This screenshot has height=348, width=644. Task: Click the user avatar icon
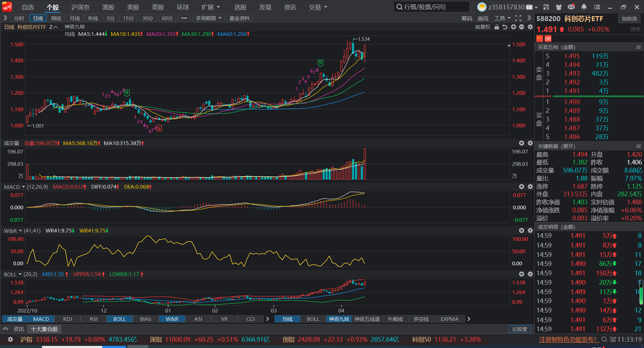(x=482, y=7)
